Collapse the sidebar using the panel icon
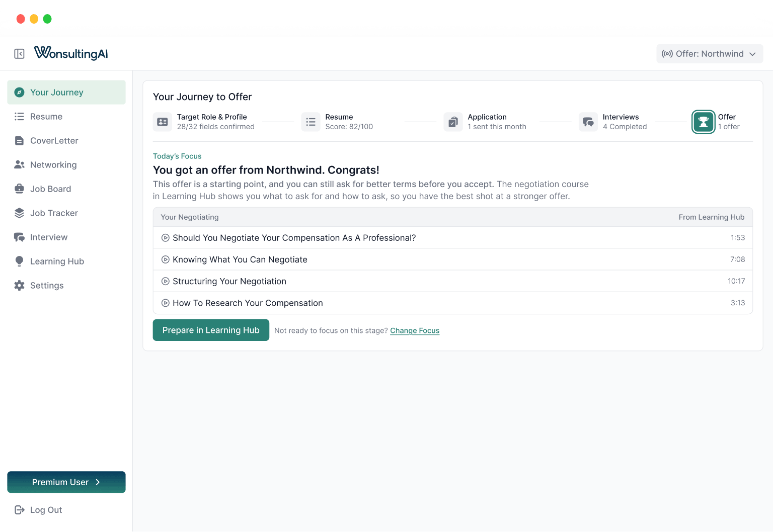Image resolution: width=773 pixels, height=532 pixels. tap(19, 54)
